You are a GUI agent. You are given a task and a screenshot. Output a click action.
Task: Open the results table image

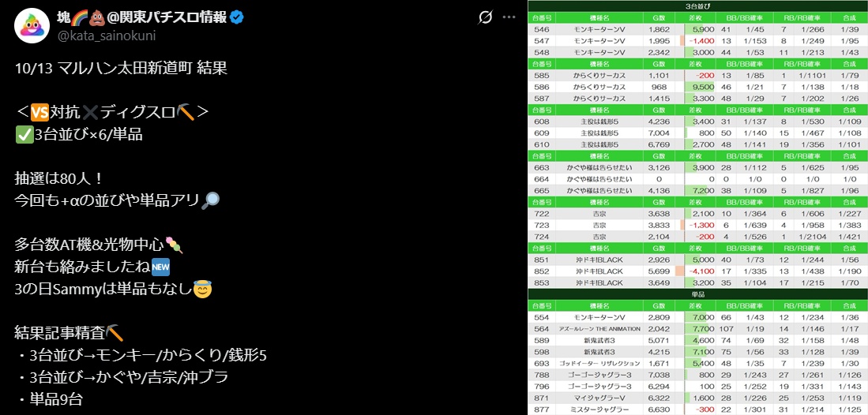(x=697, y=207)
